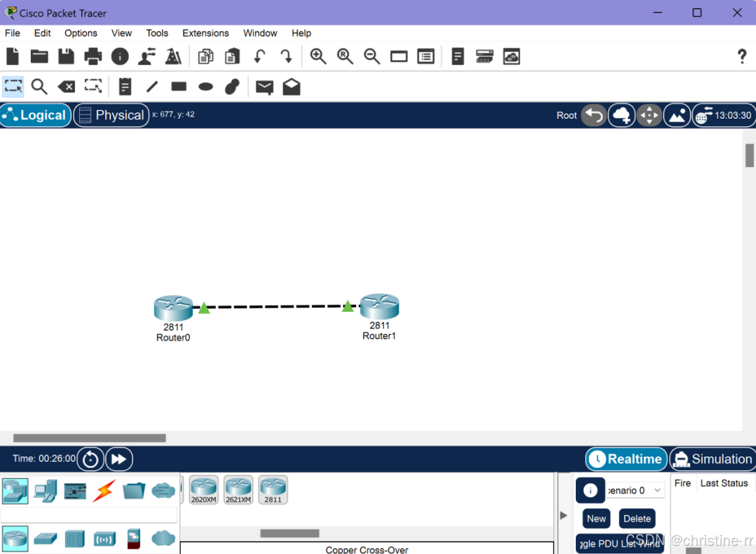Open the Network Information icon
Viewport: 756px width, 554px height.
tap(120, 57)
